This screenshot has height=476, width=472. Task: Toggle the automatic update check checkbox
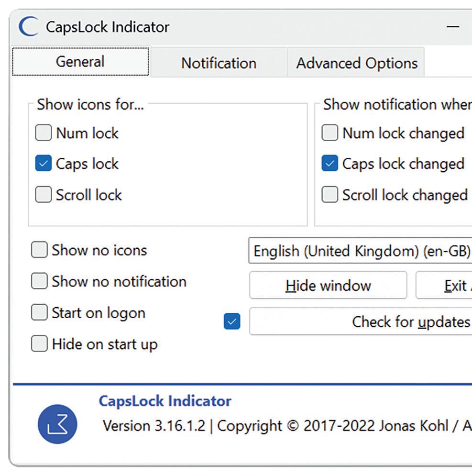click(x=232, y=321)
